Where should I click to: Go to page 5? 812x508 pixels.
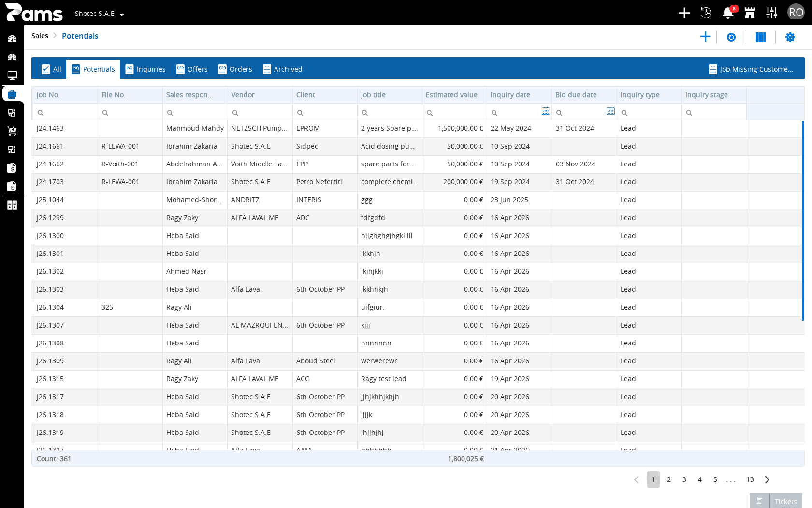pos(715,479)
